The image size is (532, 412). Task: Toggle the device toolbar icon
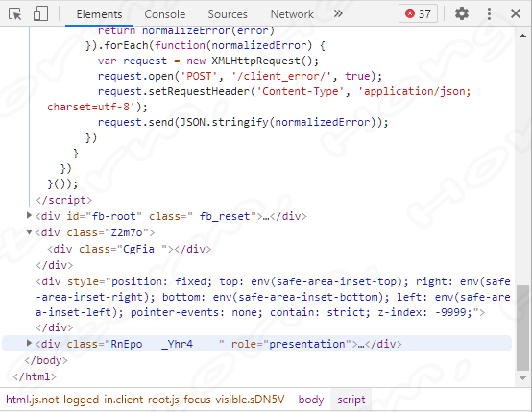[40, 13]
